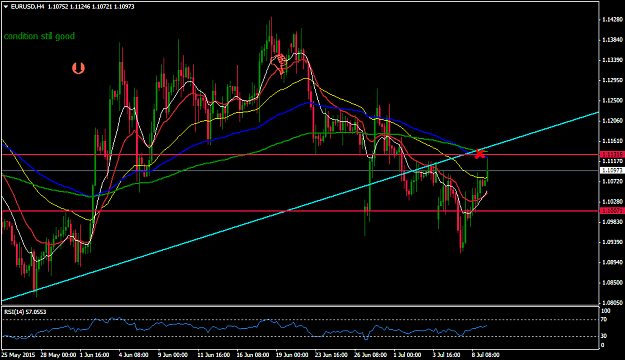The image size is (625, 360).
Task: Select the upper red horizontal line at 1.11316
Action: (x=300, y=155)
